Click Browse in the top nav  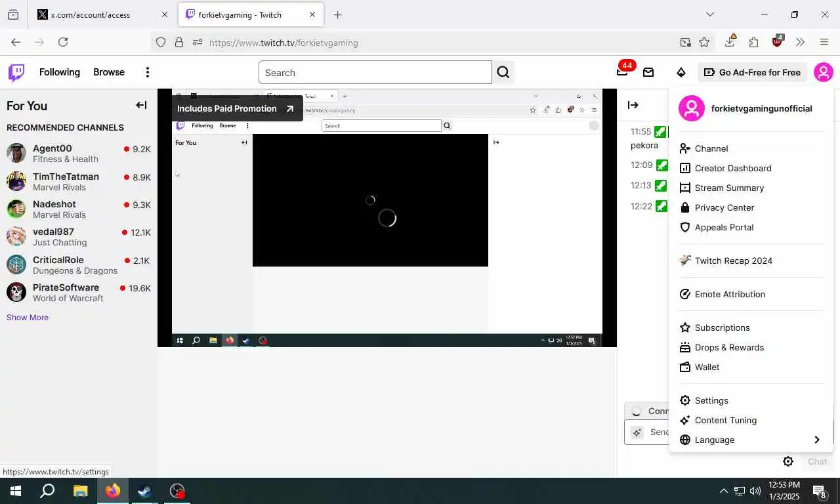pyautogui.click(x=109, y=72)
